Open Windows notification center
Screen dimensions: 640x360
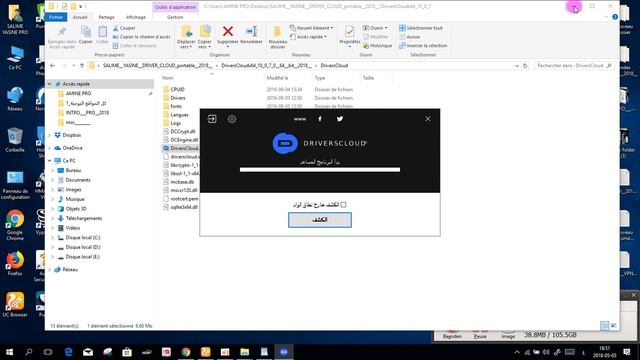(627, 352)
